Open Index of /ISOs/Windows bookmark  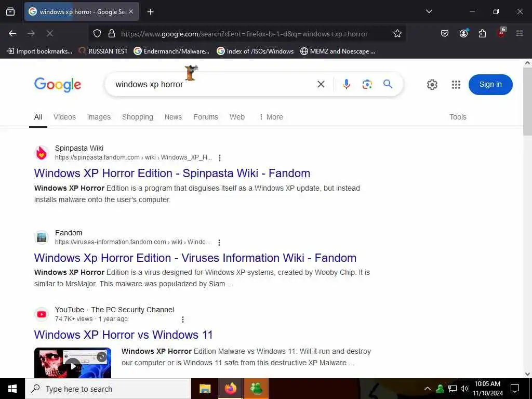[x=255, y=51]
